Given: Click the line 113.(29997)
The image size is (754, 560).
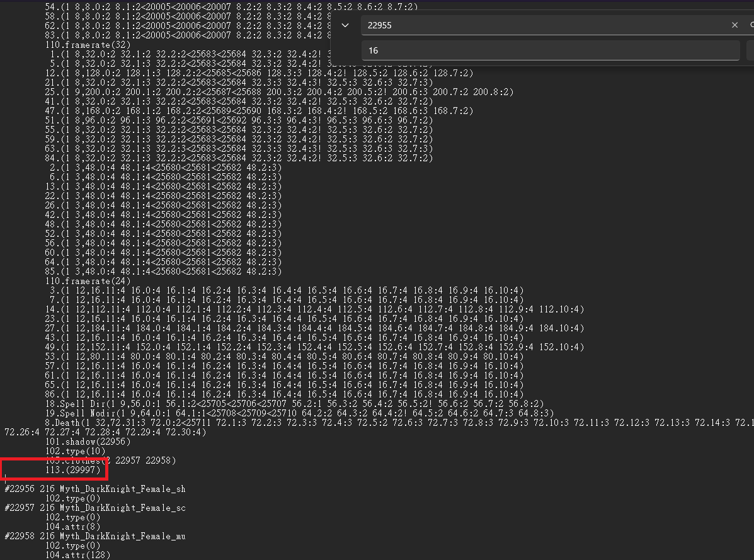Looking at the screenshot, I should pos(73,470).
